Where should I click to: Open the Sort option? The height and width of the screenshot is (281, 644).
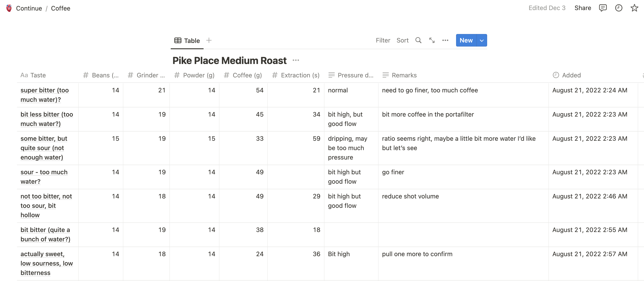tap(402, 40)
